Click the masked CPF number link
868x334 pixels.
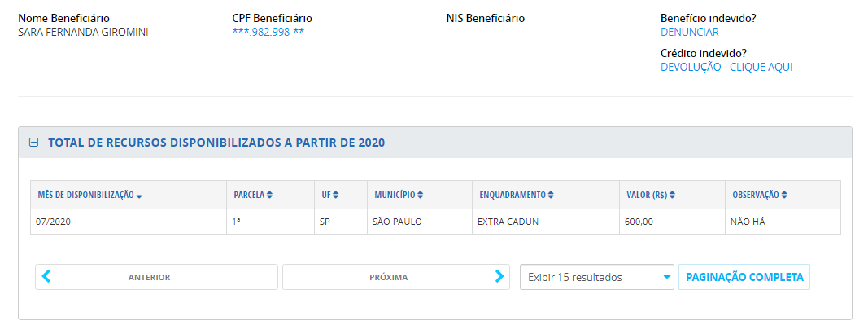[x=268, y=33]
